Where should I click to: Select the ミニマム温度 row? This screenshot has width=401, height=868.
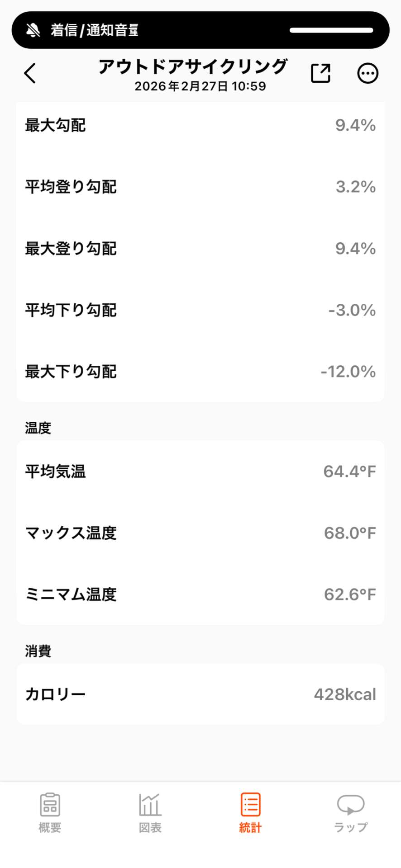click(200, 594)
